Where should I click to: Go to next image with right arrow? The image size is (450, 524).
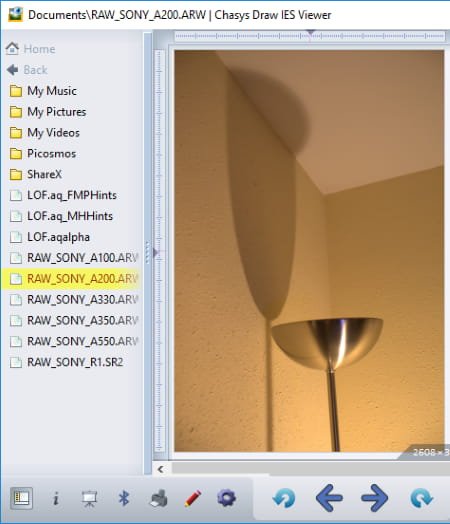tap(374, 498)
